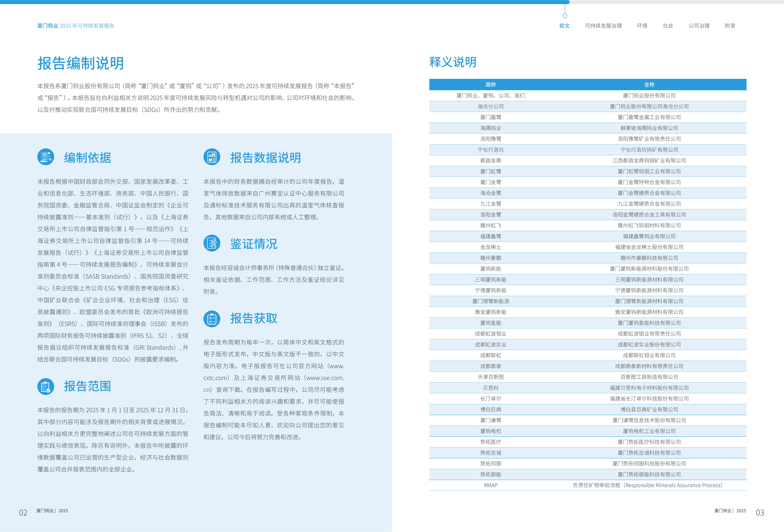The height and width of the screenshot is (532, 784).
Task: Select the 报告编制说明 heading
Action: point(81,63)
